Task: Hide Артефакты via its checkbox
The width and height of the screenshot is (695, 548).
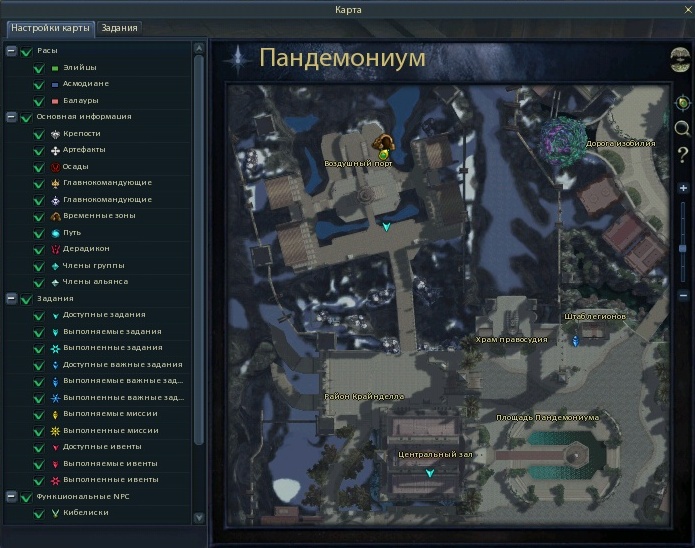Action: click(x=39, y=150)
